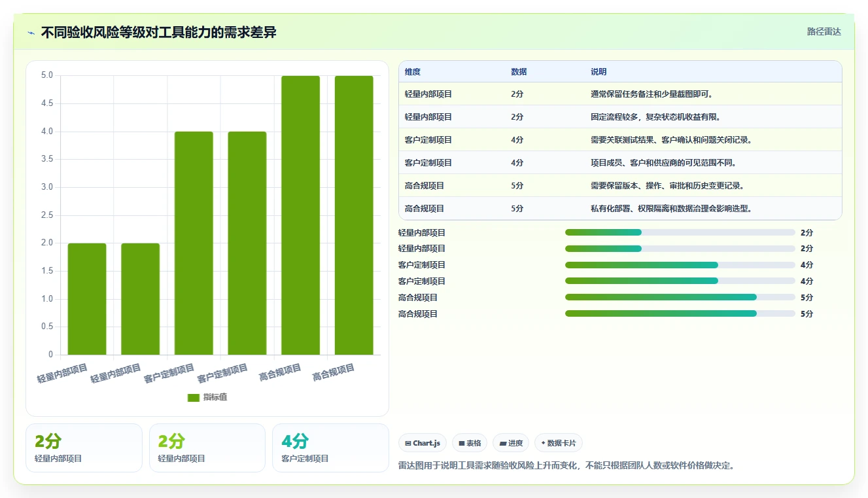Screen dimensions: 868x498
Task: Click the 数据卡片 chip
Action: pyautogui.click(x=559, y=443)
